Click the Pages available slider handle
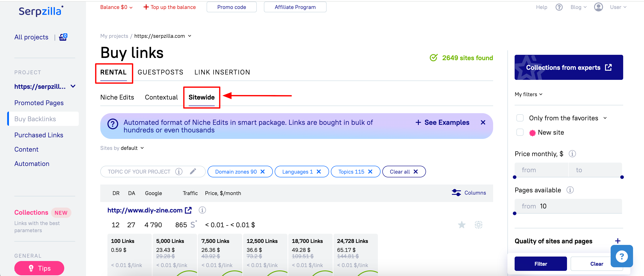The height and width of the screenshot is (276, 644). click(514, 213)
